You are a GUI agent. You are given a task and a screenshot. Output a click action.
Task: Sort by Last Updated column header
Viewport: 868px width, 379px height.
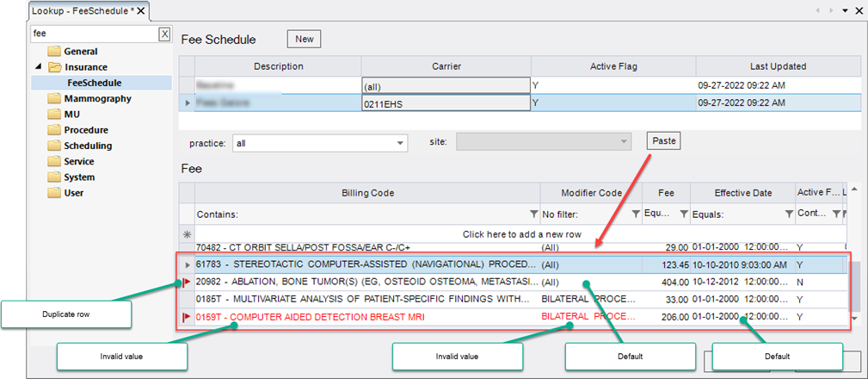click(777, 66)
